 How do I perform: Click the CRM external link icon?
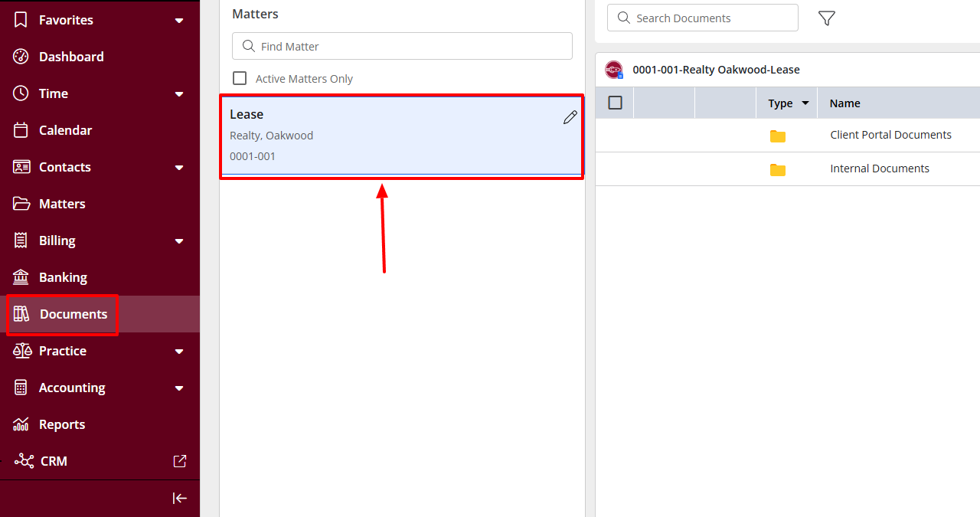click(x=179, y=461)
